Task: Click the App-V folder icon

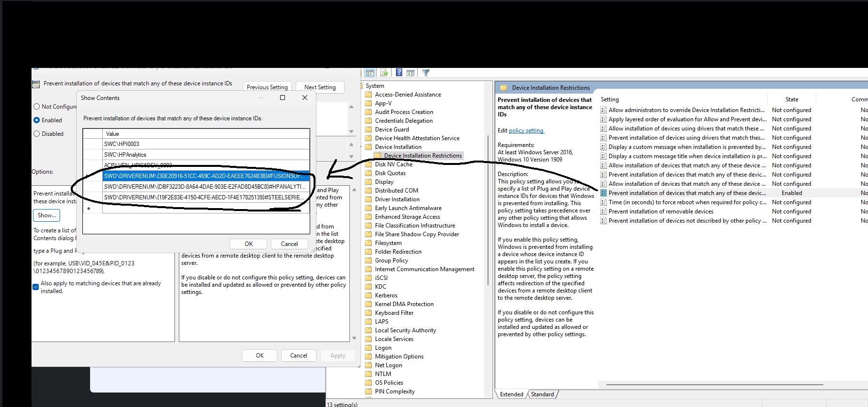Action: tap(368, 103)
